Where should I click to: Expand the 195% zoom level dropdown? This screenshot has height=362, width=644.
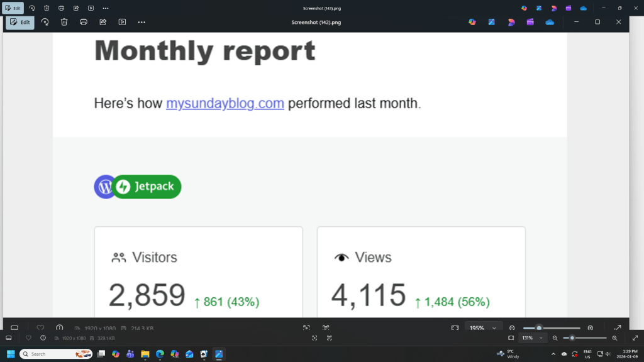(494, 328)
